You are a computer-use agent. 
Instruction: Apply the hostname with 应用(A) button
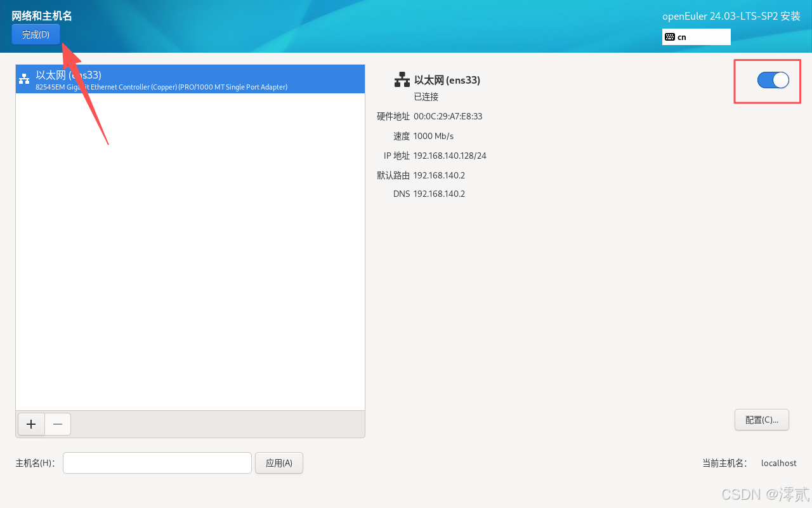pos(279,463)
